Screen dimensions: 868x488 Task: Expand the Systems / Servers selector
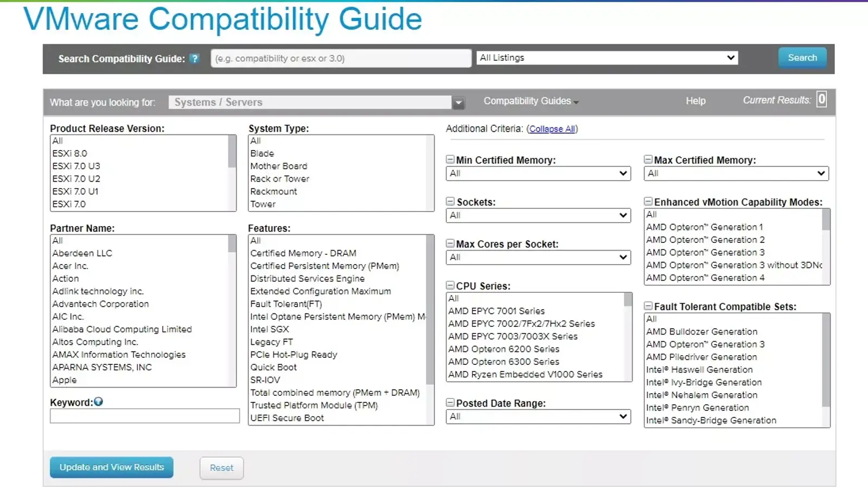[x=458, y=102]
